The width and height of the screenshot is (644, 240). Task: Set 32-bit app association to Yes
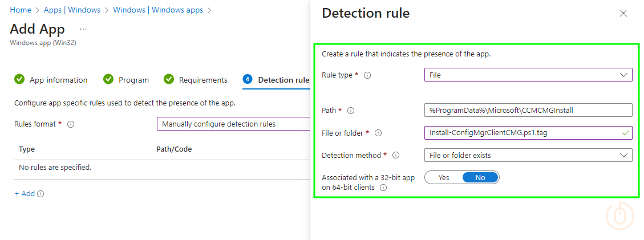[x=444, y=178]
